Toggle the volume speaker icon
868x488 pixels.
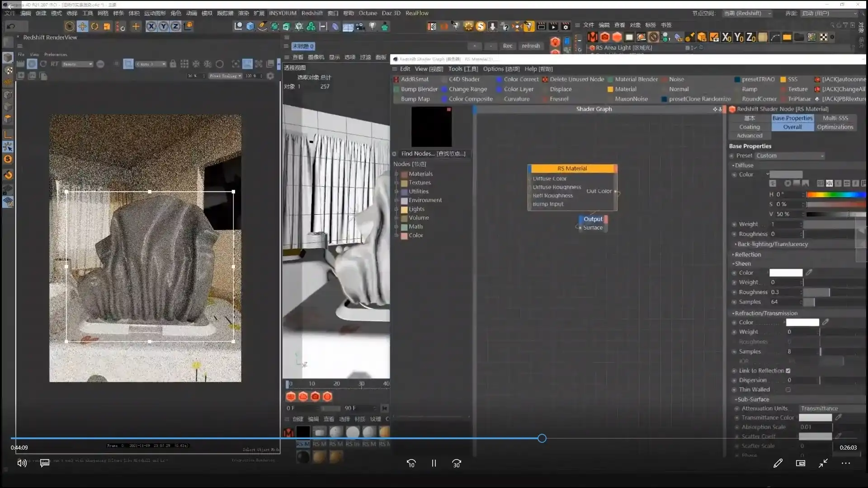click(x=22, y=463)
